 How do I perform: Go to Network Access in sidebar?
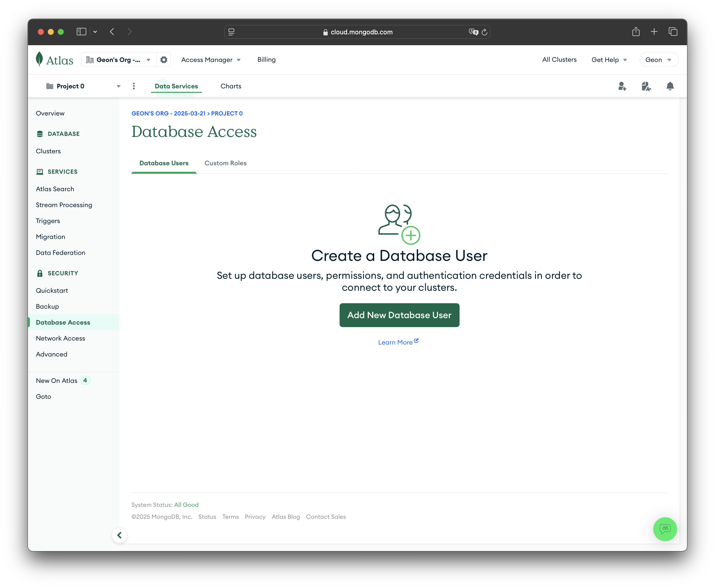pyautogui.click(x=60, y=338)
